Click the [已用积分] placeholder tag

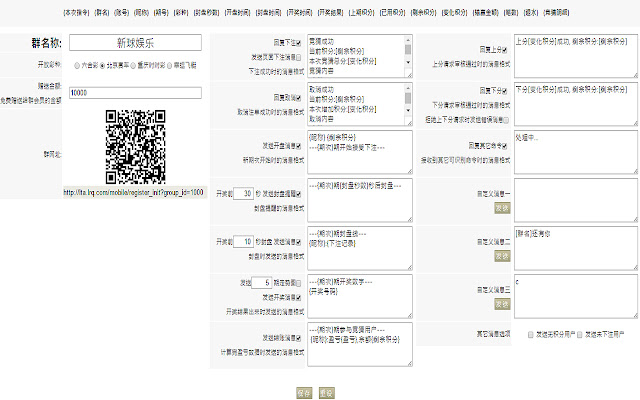coord(393,13)
